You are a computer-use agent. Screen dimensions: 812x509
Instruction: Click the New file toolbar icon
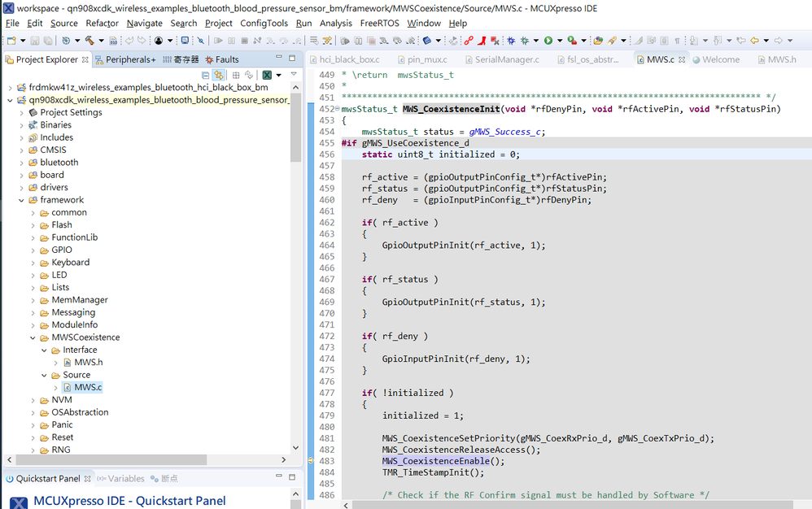click(11, 41)
